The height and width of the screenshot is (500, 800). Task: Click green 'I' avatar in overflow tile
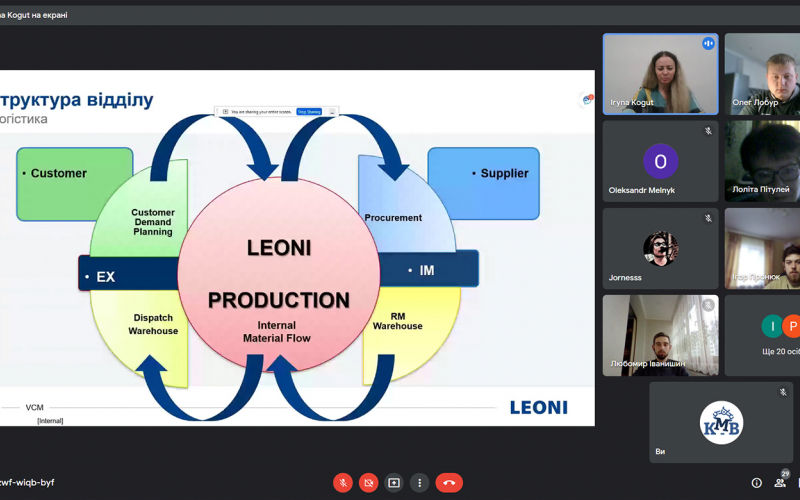point(772,327)
